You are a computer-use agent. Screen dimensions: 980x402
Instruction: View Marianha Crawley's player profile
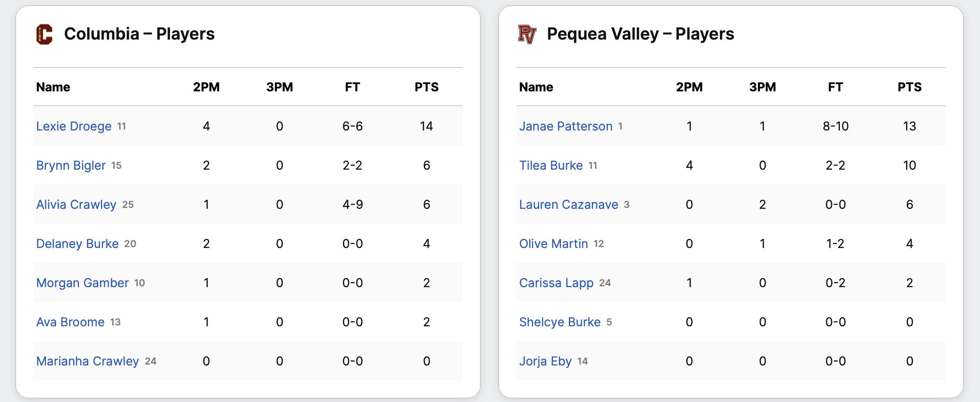(x=87, y=361)
